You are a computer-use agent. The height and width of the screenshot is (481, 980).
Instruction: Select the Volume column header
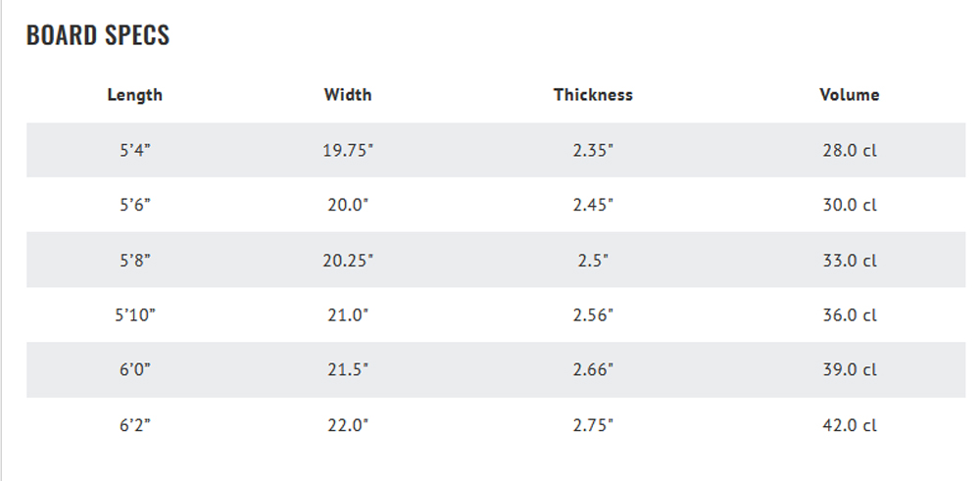[850, 95]
